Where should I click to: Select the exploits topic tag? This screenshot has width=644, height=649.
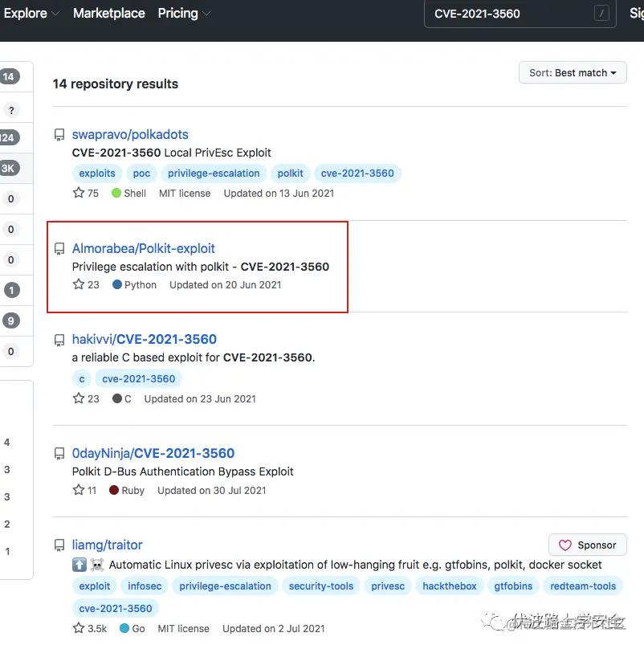pyautogui.click(x=97, y=173)
